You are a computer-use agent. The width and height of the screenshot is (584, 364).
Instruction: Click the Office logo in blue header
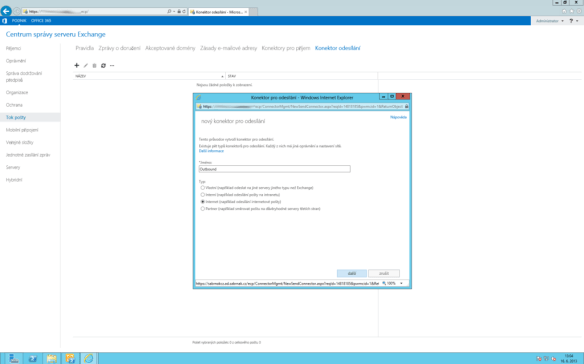click(4, 21)
